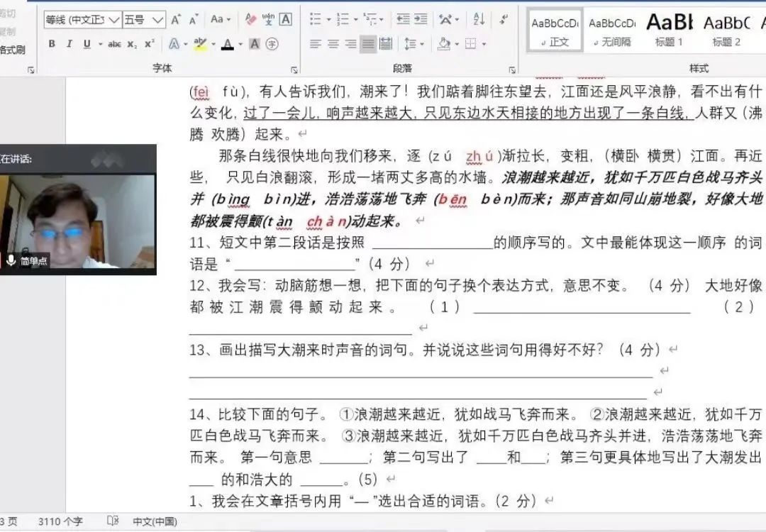Apply multilevel list

coord(371,20)
